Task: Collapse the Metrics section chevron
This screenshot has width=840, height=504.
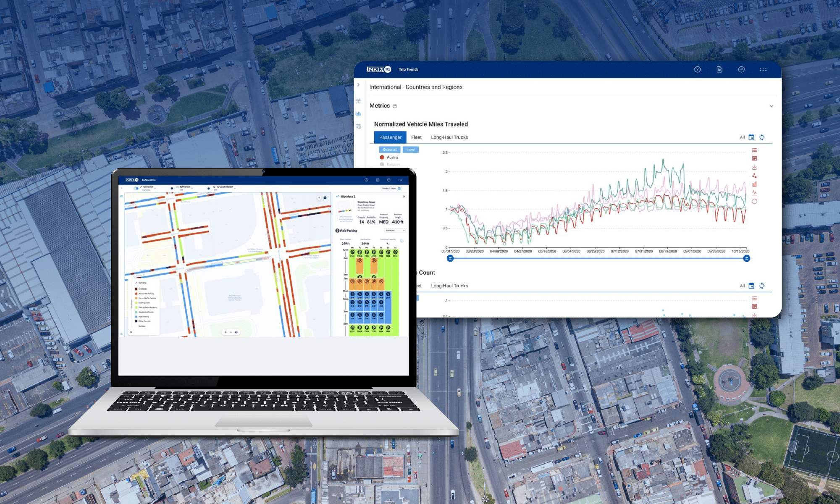Action: (771, 106)
